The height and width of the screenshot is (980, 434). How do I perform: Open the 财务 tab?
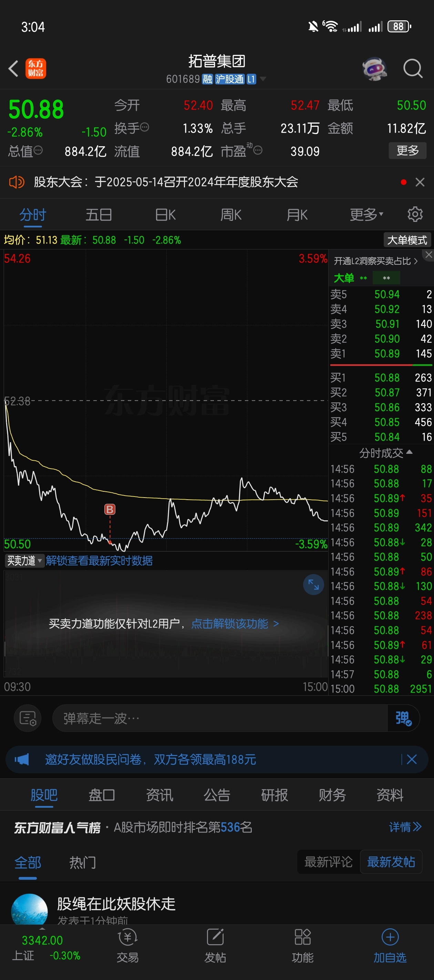[332, 795]
